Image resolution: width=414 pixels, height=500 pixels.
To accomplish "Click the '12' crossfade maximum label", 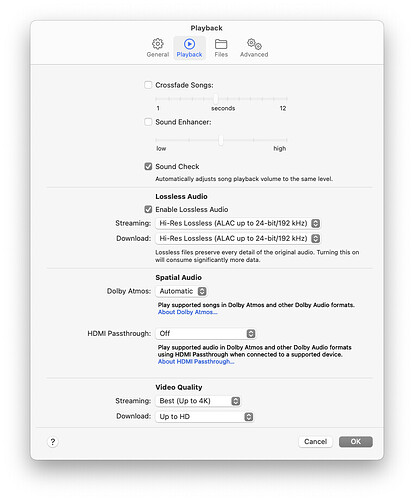I will coord(283,108).
